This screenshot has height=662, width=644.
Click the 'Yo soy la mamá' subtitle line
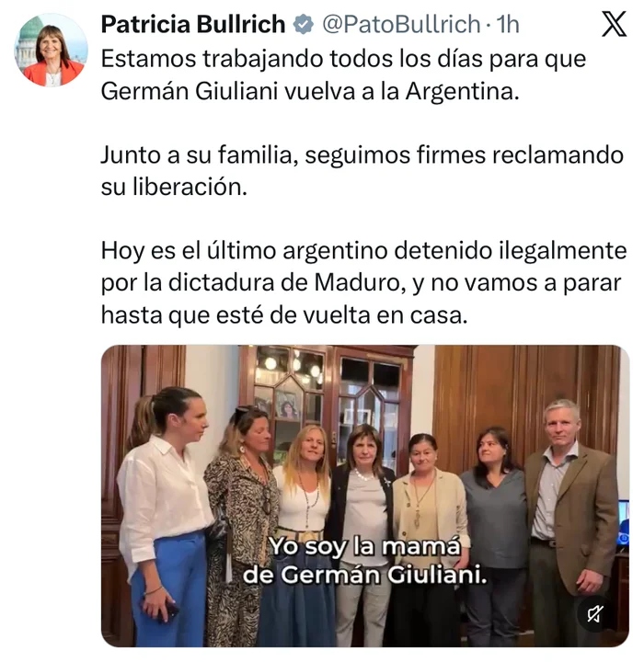364,546
